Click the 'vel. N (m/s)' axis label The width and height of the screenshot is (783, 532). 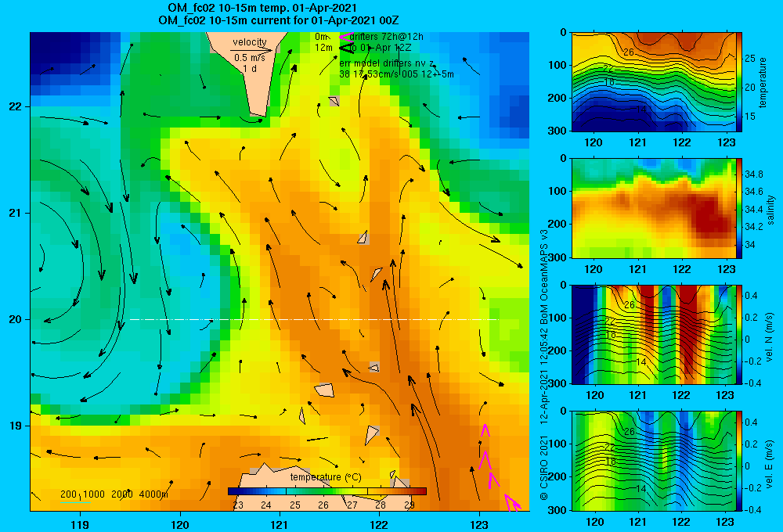[770, 337]
